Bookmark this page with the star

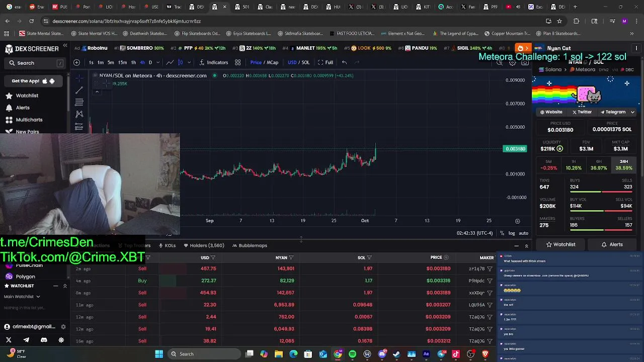559,21
